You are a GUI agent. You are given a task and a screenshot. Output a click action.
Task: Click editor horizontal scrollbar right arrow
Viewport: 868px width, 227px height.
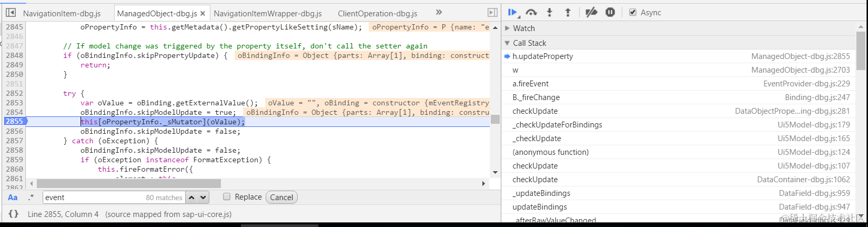point(483,183)
